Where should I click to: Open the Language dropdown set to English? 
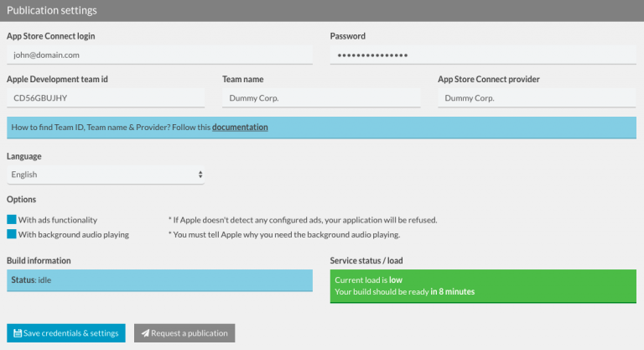[105, 175]
